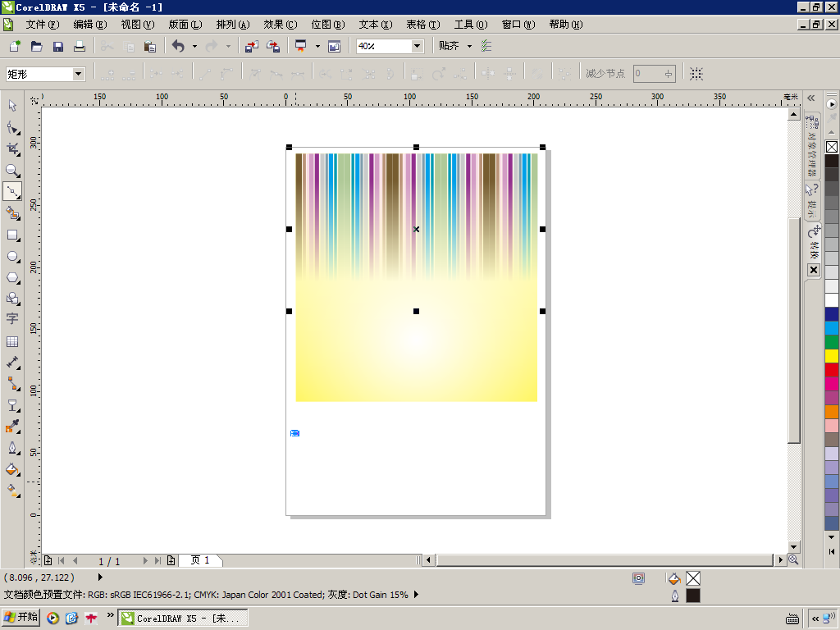Pick the Ellipse tool

coord(12,257)
